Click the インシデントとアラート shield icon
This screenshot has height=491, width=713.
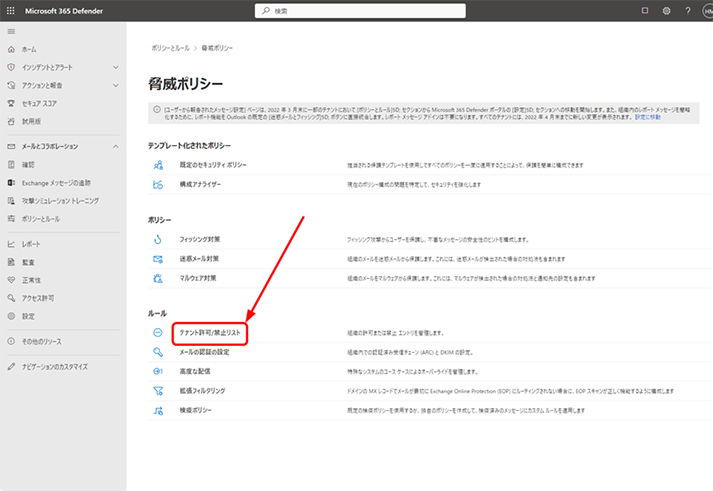pyautogui.click(x=11, y=67)
